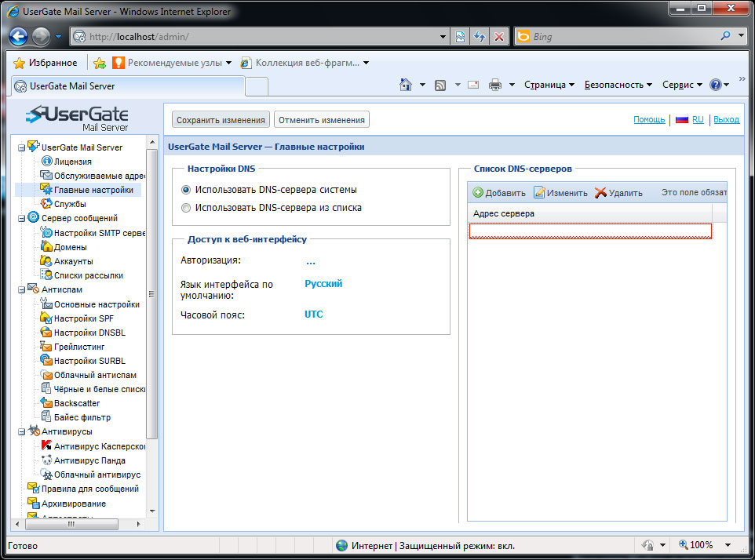Click the Основные настройки antispam icon
The height and width of the screenshot is (560, 755).
coord(46,304)
